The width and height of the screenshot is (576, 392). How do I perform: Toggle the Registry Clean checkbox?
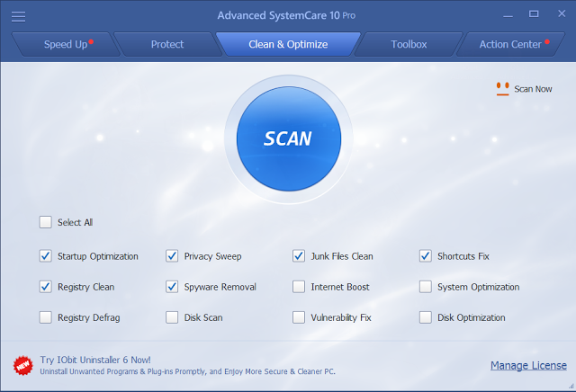[46, 287]
